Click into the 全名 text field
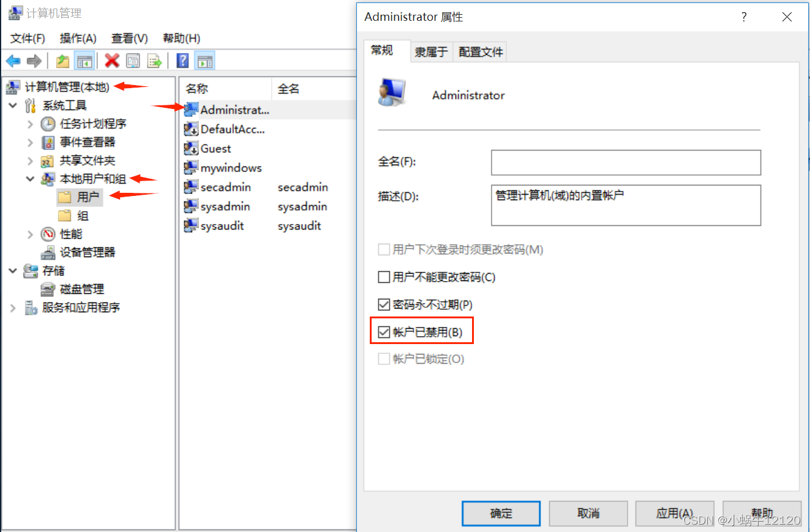 [x=626, y=163]
